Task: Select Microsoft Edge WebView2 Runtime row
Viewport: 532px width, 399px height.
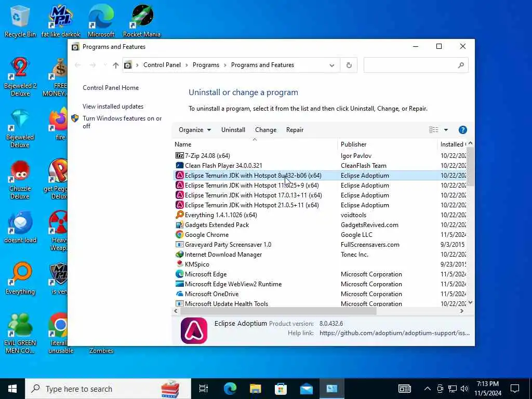Action: point(320,284)
